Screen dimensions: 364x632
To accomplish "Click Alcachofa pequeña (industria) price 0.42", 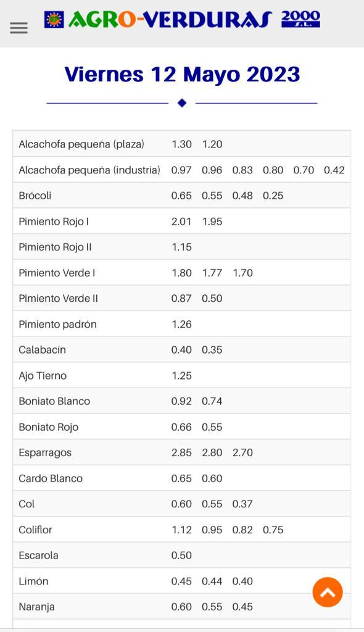I will 334,170.
